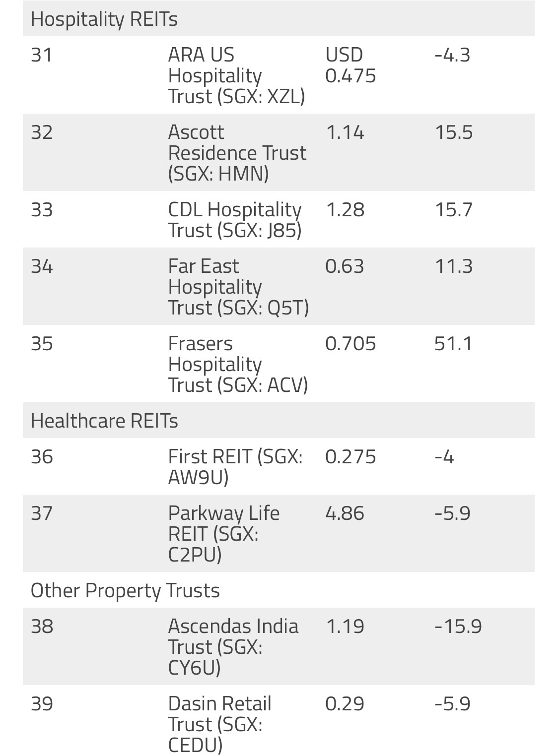This screenshot has height=756, width=558.
Task: Select the Frasers Hospitality Trust name
Action: [238, 364]
